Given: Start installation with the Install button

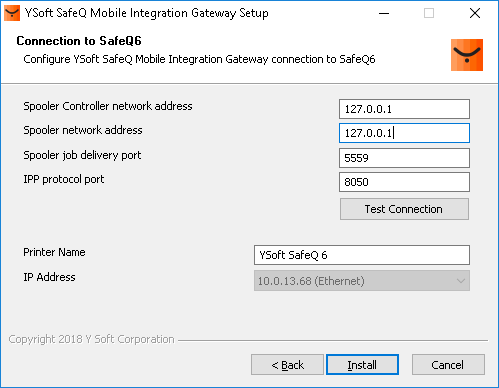Looking at the screenshot, I should pyautogui.click(x=362, y=365).
